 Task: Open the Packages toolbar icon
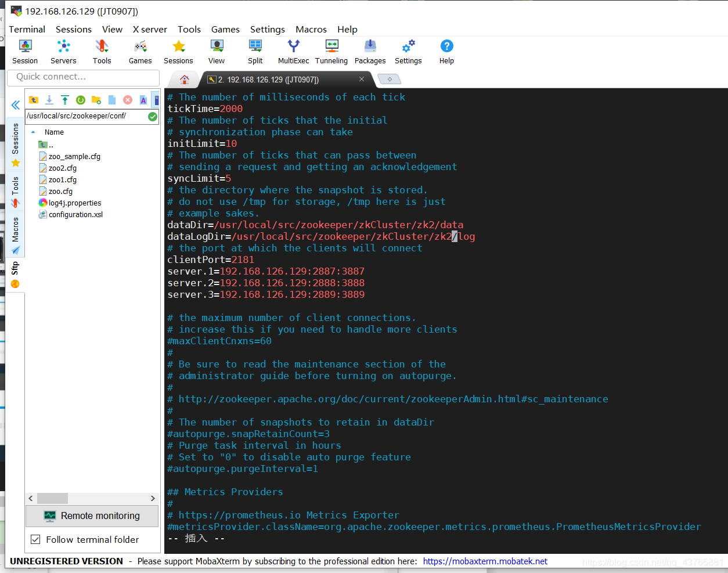click(370, 52)
